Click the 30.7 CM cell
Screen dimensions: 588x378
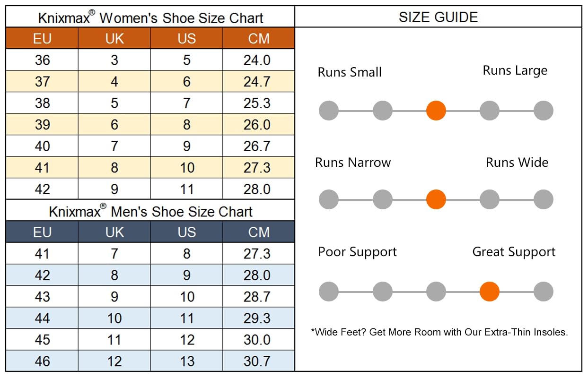259,361
